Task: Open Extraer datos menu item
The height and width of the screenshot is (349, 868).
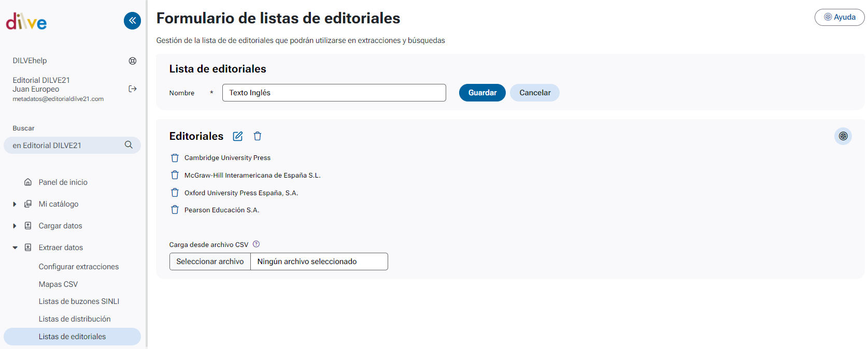Action: [61, 248]
